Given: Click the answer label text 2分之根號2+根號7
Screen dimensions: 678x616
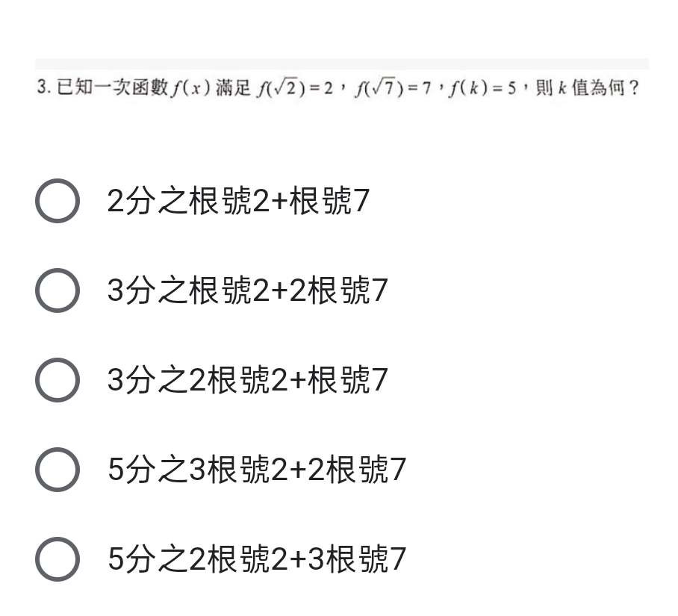Looking at the screenshot, I should point(238,201).
